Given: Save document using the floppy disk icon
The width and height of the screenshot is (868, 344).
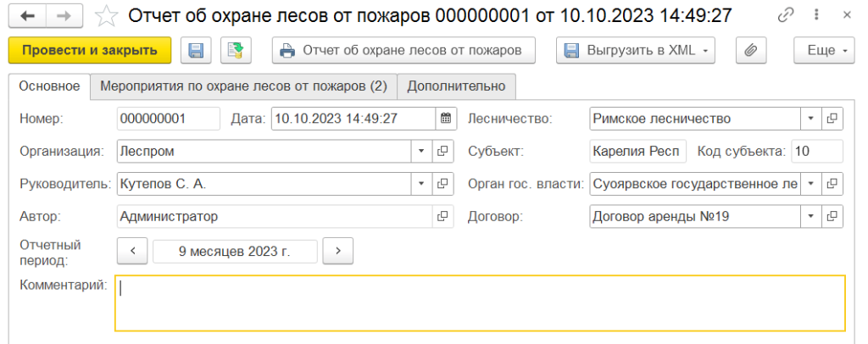Looking at the screenshot, I should point(196,50).
